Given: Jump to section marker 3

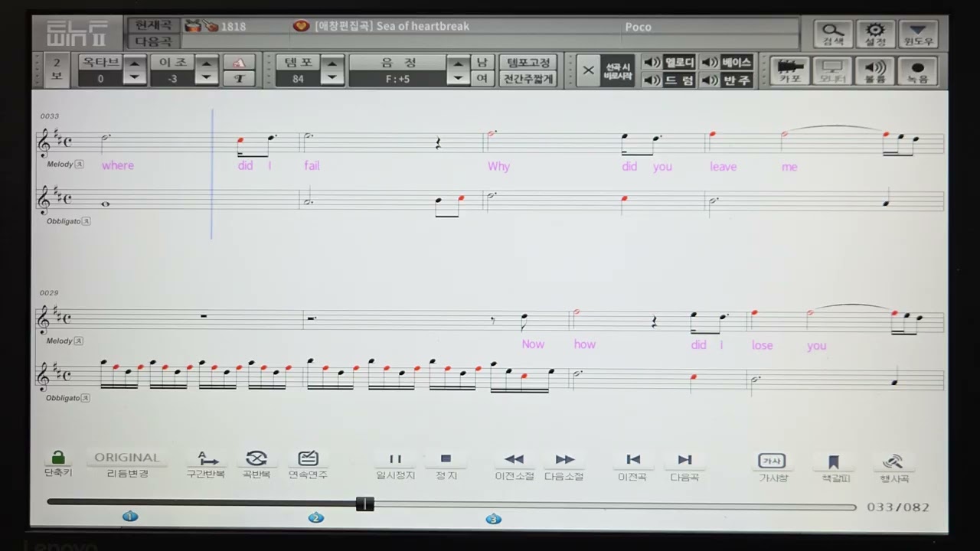Looking at the screenshot, I should (x=494, y=519).
